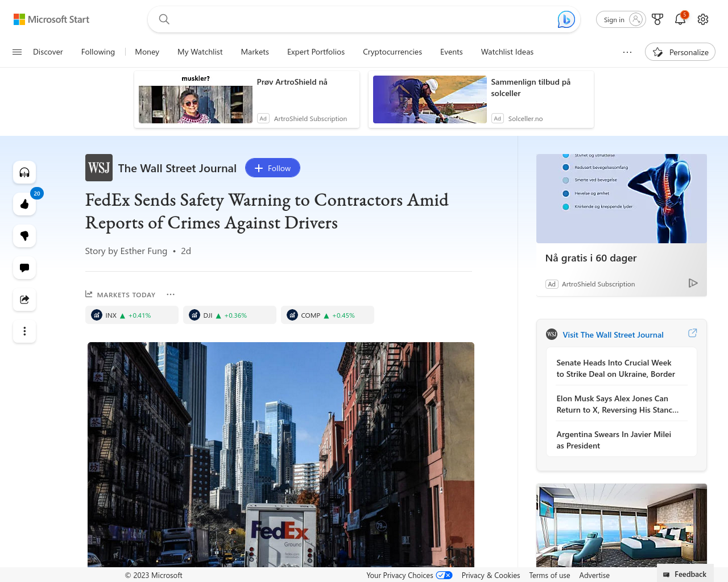Image resolution: width=728 pixels, height=582 pixels.
Task: Open the Markets tab
Action: (x=255, y=52)
